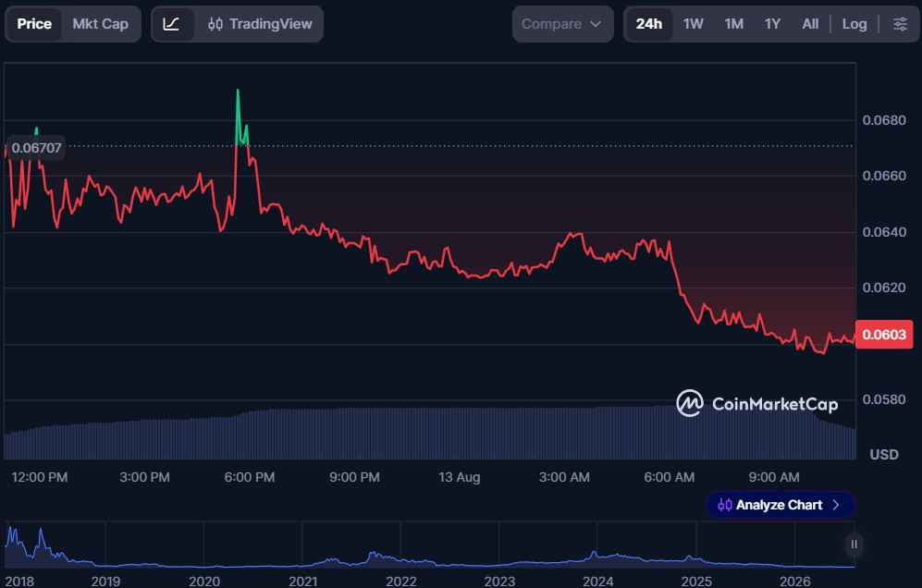This screenshot has width=922, height=588.
Task: Switch to TradingView chart mode
Action: (260, 24)
